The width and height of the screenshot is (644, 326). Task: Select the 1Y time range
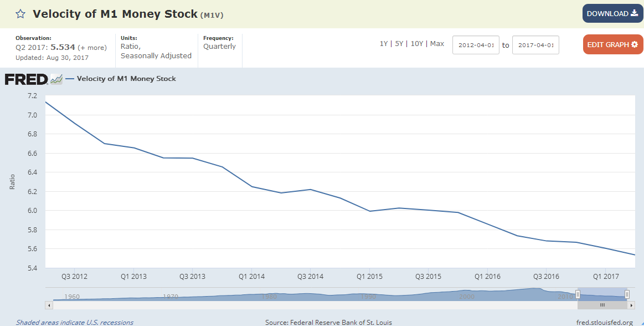coord(383,44)
